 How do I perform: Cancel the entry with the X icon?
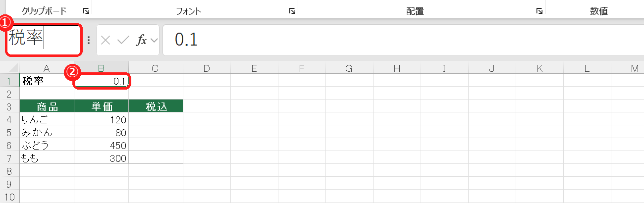coord(105,41)
